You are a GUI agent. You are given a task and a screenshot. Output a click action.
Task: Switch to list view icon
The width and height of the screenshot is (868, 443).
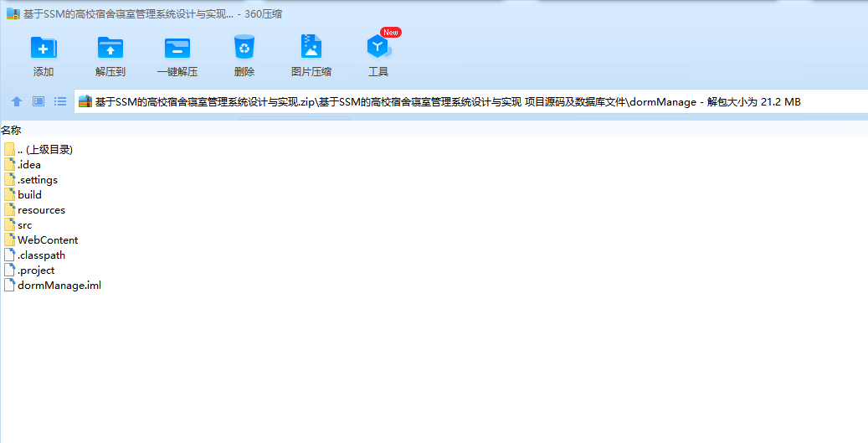click(x=60, y=101)
